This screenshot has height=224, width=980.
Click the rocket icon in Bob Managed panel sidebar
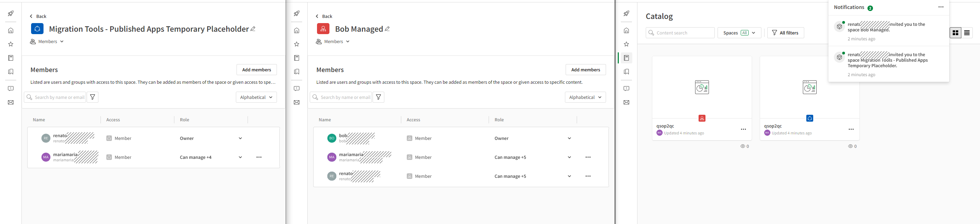[297, 14]
